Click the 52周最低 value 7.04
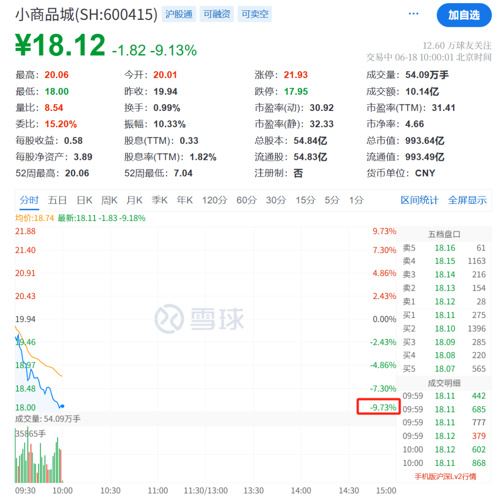The height and width of the screenshot is (502, 500). click(x=183, y=173)
